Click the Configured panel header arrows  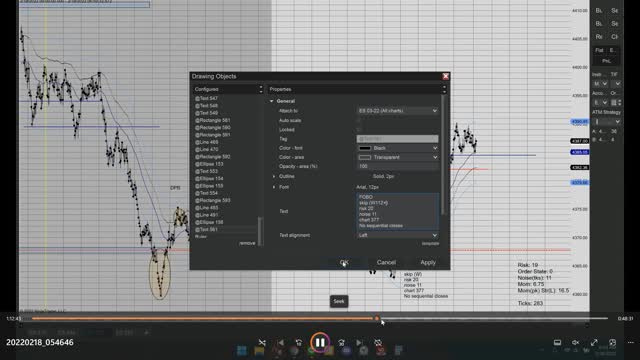point(261,89)
